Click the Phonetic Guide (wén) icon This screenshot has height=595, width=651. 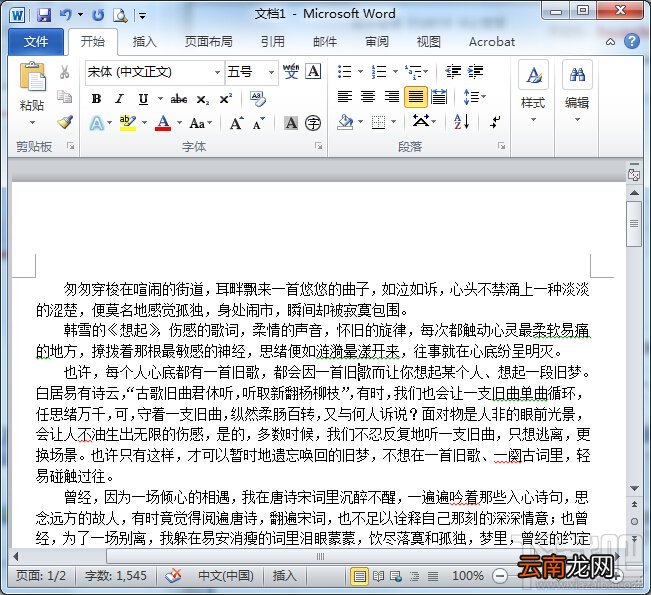coord(291,71)
